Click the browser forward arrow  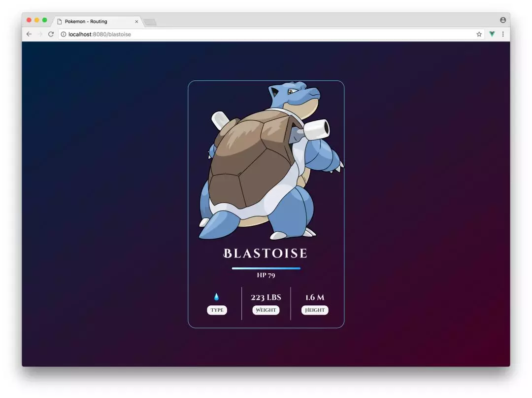40,34
